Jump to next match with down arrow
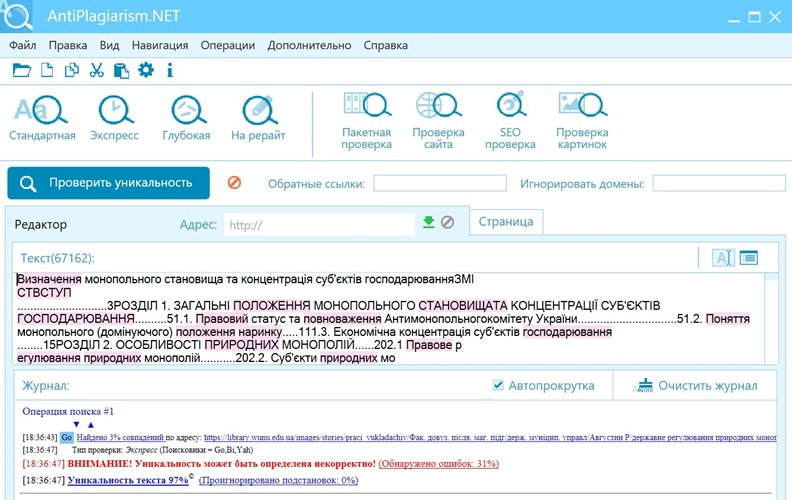Image resolution: width=792 pixels, height=500 pixels. pos(76,425)
